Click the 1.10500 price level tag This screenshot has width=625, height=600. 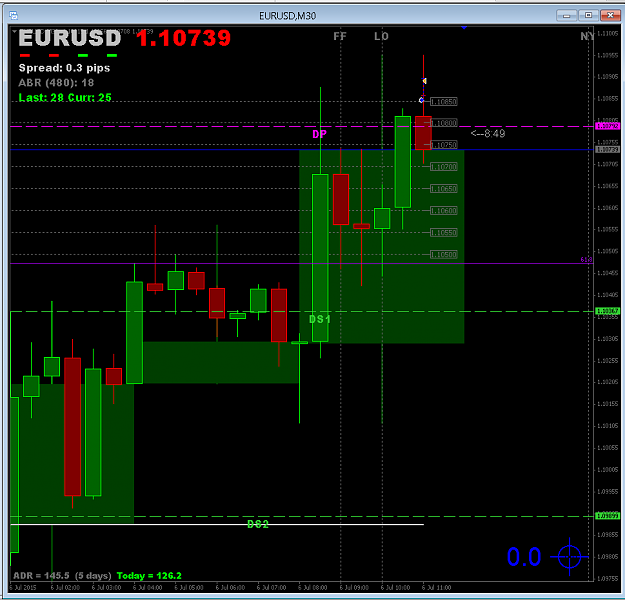point(444,255)
